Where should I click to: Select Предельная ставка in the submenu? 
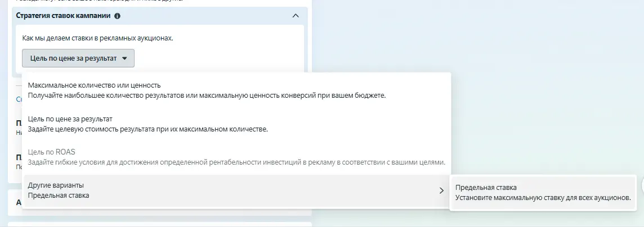click(x=543, y=193)
